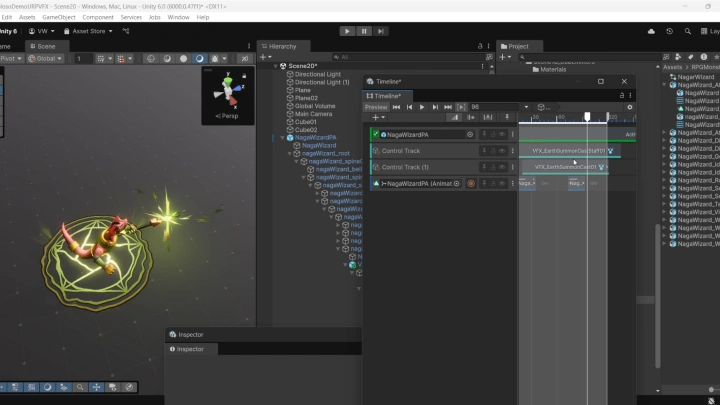
Task: Click the Timeline frame field showing 98
Action: point(495,107)
